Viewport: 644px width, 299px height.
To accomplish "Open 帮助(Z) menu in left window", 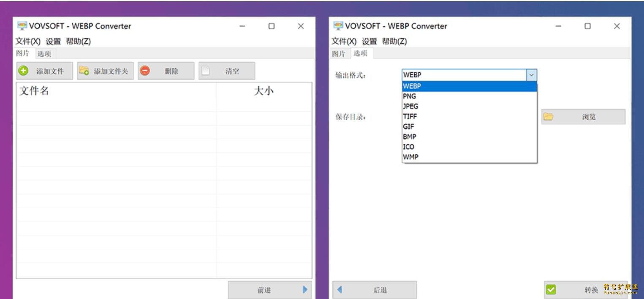I will pyautogui.click(x=78, y=41).
